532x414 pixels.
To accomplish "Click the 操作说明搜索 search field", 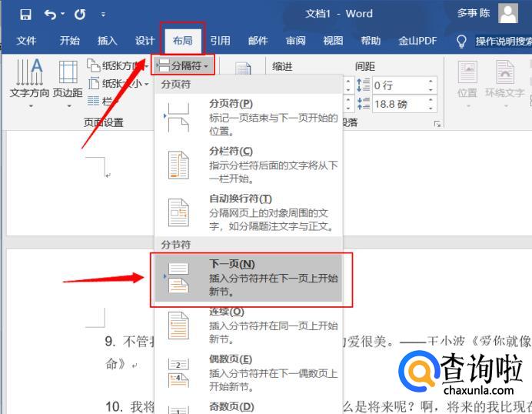I will click(x=504, y=41).
